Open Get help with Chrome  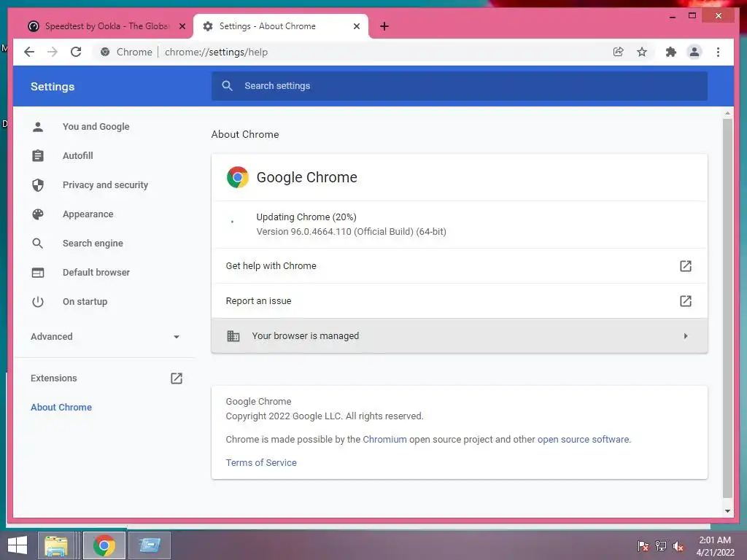460,265
